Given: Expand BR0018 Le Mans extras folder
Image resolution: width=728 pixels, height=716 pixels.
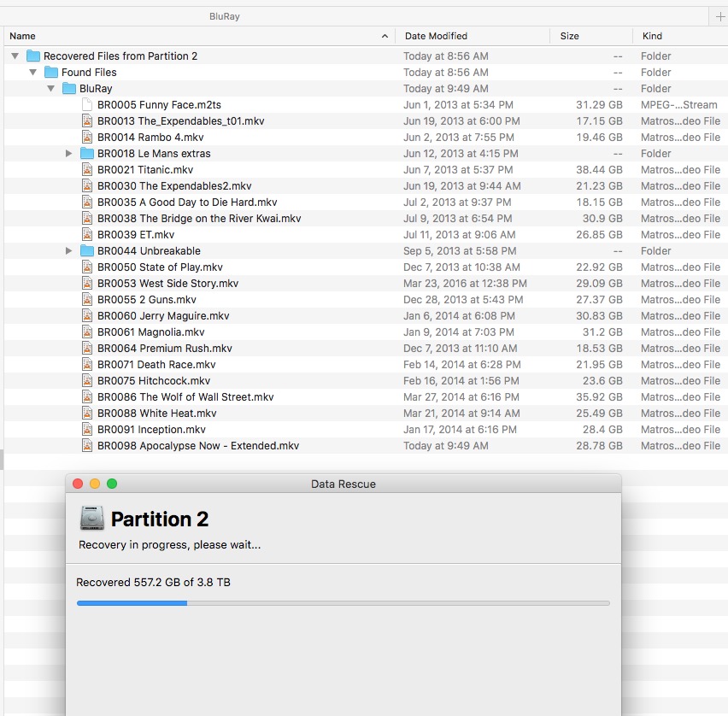Looking at the screenshot, I should (68, 154).
